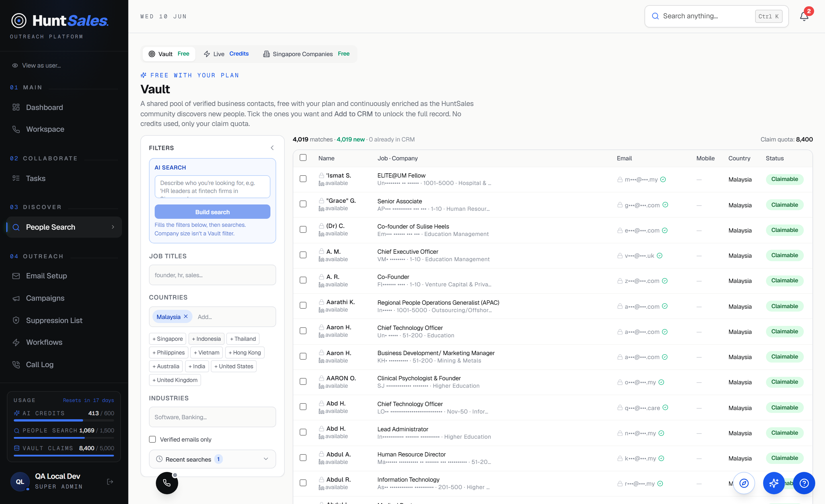
Task: Focus the Industries input field
Action: (212, 417)
